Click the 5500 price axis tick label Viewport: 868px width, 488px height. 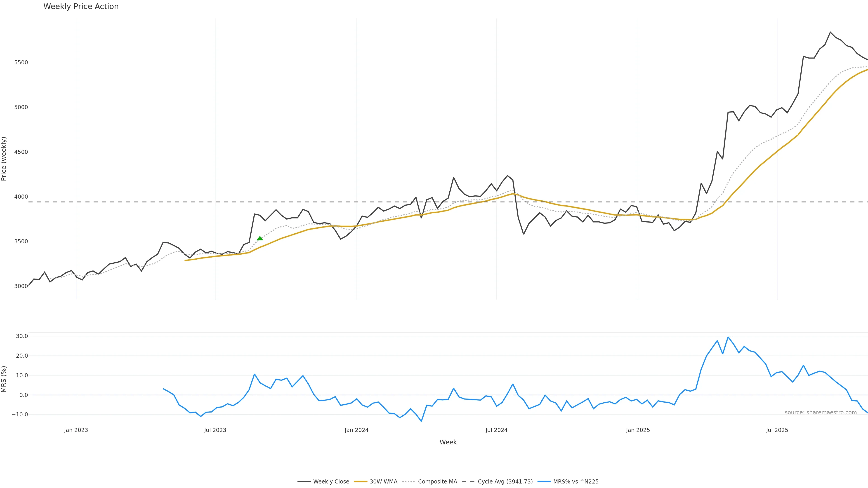(21, 63)
